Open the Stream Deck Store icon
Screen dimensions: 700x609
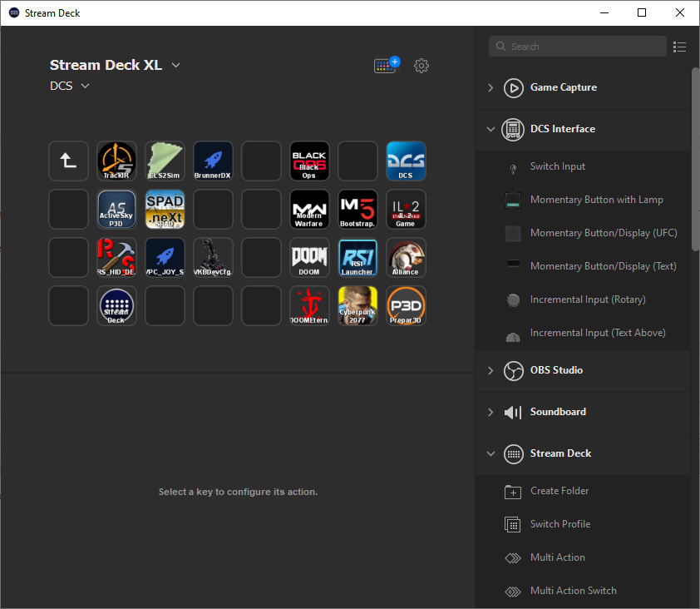387,65
